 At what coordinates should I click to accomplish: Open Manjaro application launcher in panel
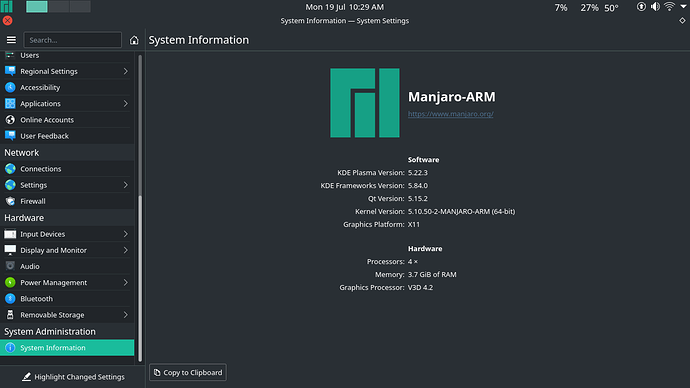click(7, 7)
